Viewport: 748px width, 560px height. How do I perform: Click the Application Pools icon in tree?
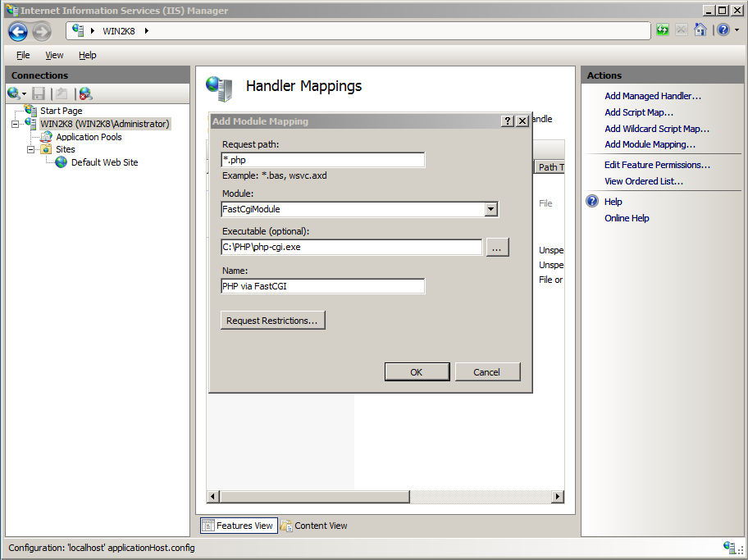pyautogui.click(x=48, y=137)
